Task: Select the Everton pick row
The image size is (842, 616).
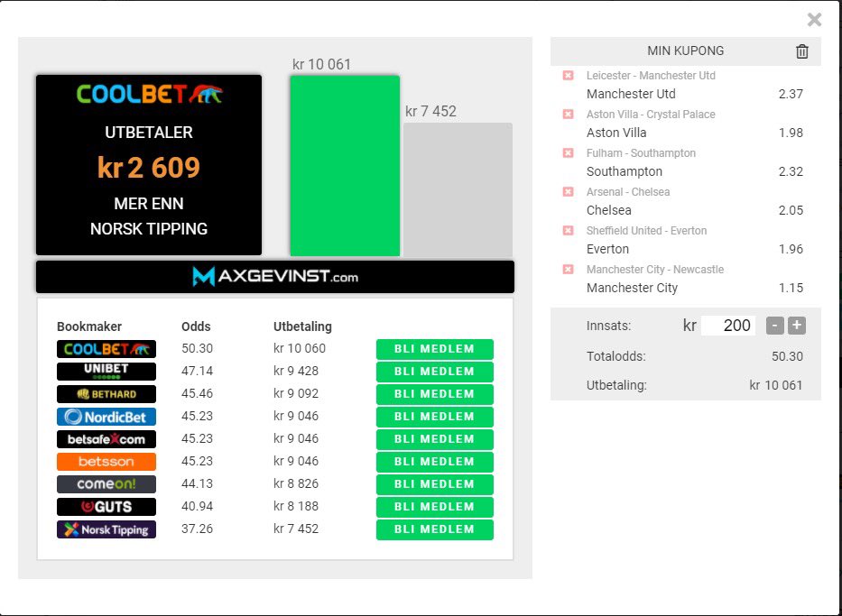Action: (694, 248)
